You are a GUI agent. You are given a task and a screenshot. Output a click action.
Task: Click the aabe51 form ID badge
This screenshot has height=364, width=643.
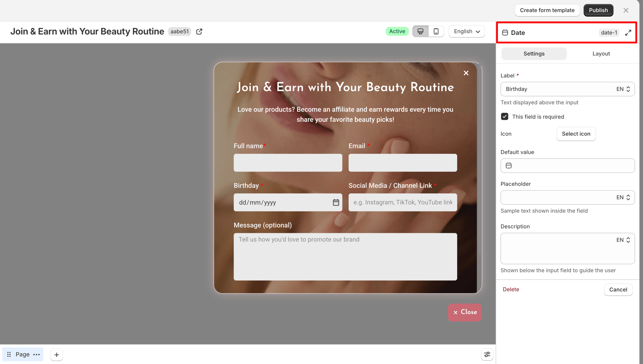[x=180, y=31]
